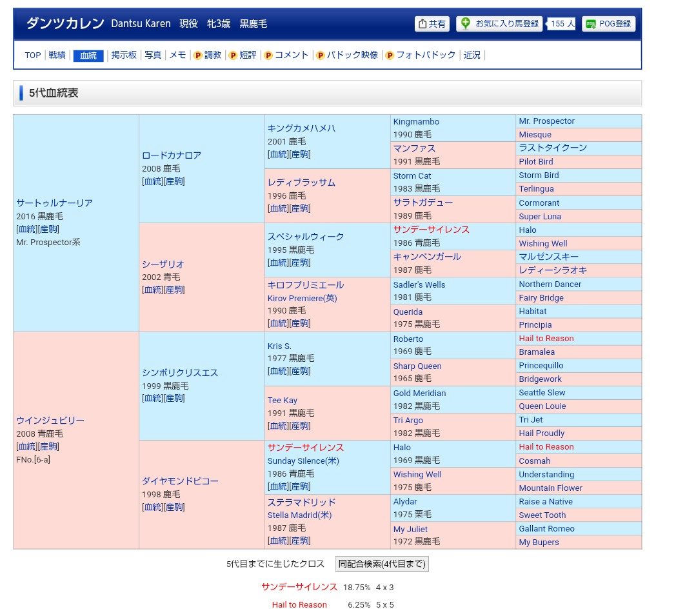Open dam ウインジュビリー's page
Viewport: 676px width, 616px height.
[50, 421]
